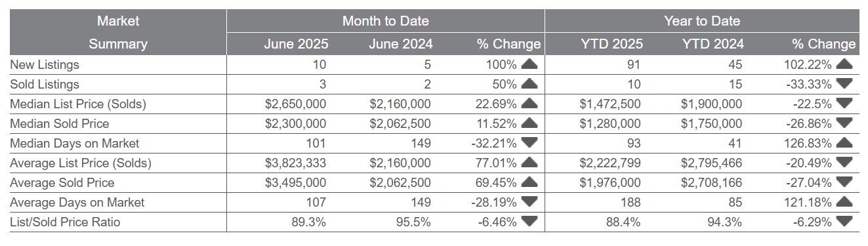Click the YTD 2024 column header

pyautogui.click(x=713, y=44)
